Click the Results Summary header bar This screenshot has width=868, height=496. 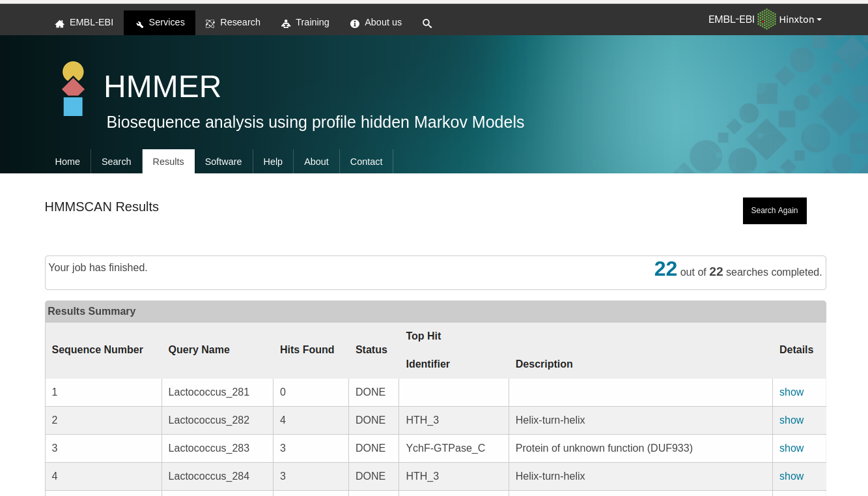pos(435,312)
